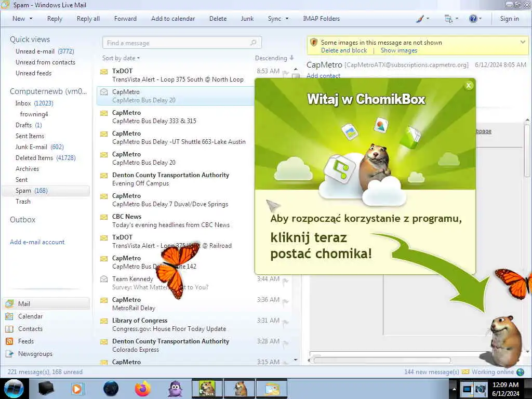
Task: Click the security shield icon in infobar
Action: [x=314, y=43]
